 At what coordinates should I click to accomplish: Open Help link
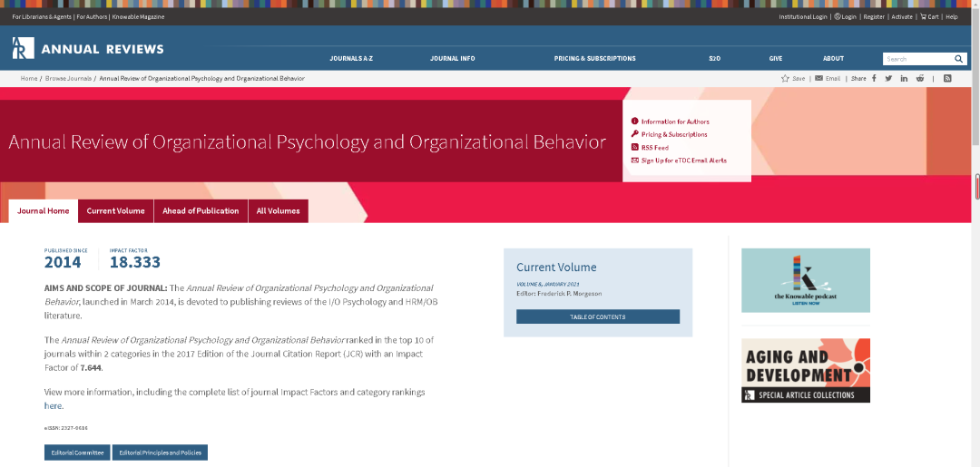pyautogui.click(x=951, y=17)
